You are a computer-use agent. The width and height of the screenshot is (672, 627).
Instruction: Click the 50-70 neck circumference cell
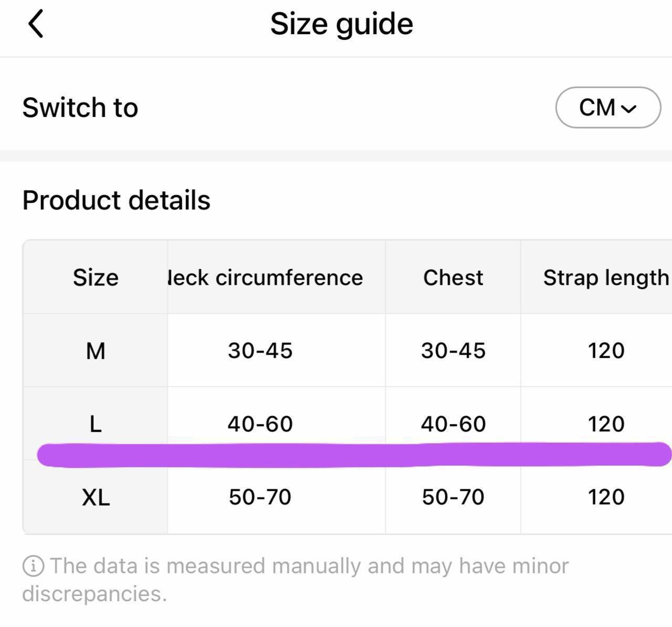tap(260, 497)
